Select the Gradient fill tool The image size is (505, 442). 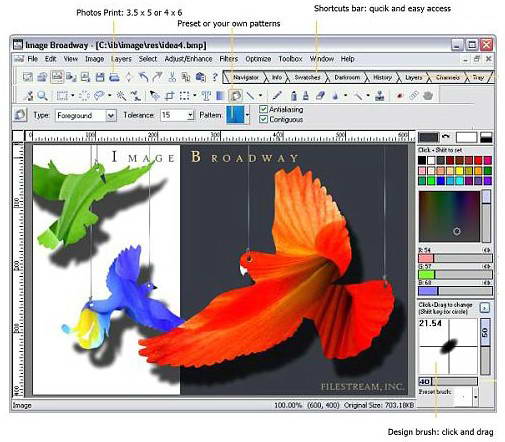[220, 96]
